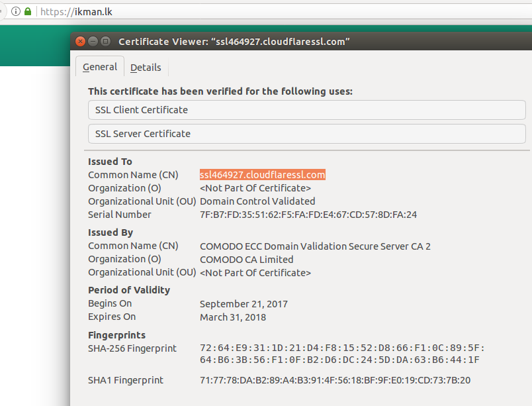Click the Expires On label
The image size is (532, 406).
coord(112,317)
